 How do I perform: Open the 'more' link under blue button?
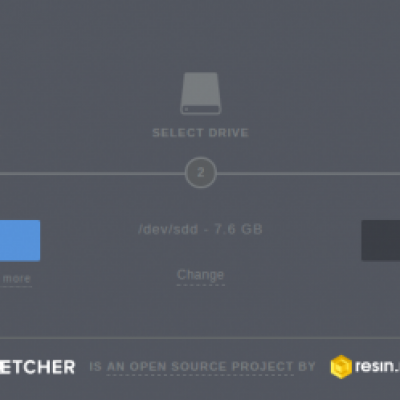point(17,279)
